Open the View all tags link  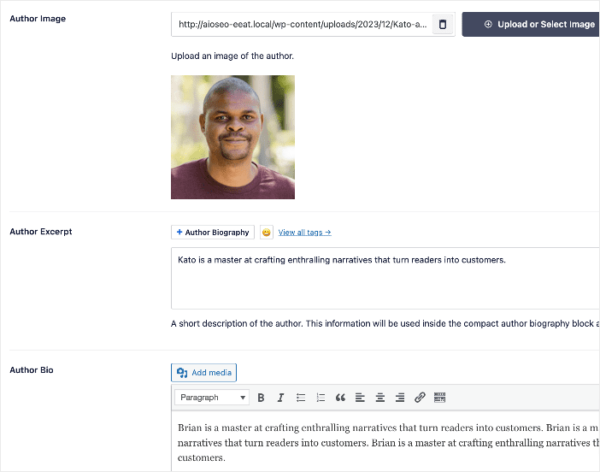pyautogui.click(x=305, y=232)
